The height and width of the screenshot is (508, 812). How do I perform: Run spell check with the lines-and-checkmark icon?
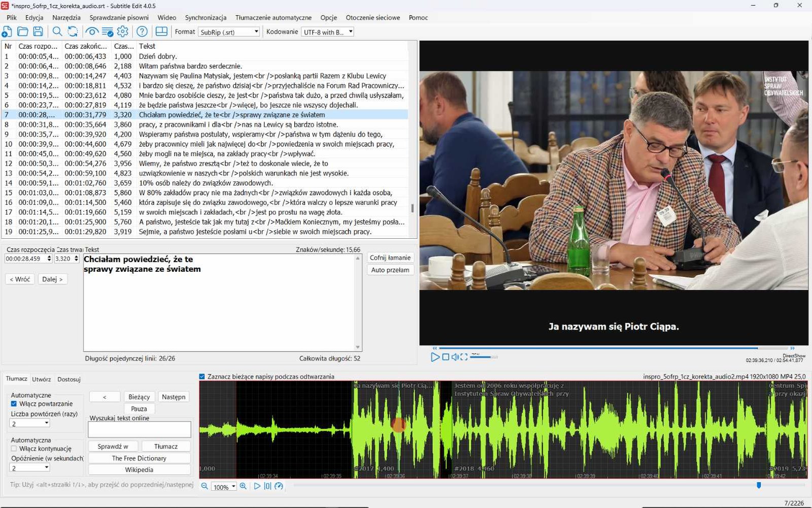(x=108, y=31)
